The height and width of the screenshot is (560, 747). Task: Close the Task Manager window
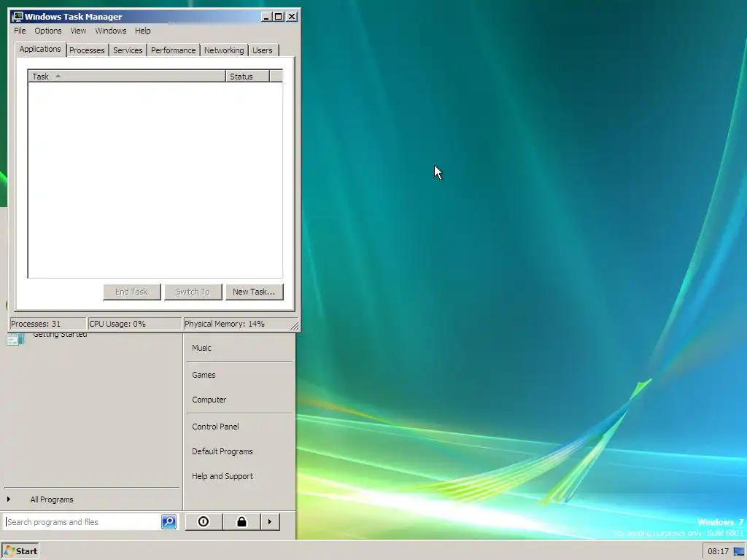292,17
